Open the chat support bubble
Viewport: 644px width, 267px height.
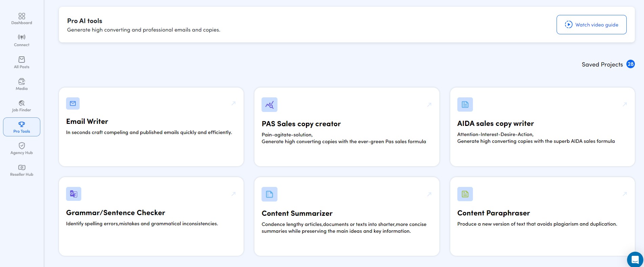(635, 260)
